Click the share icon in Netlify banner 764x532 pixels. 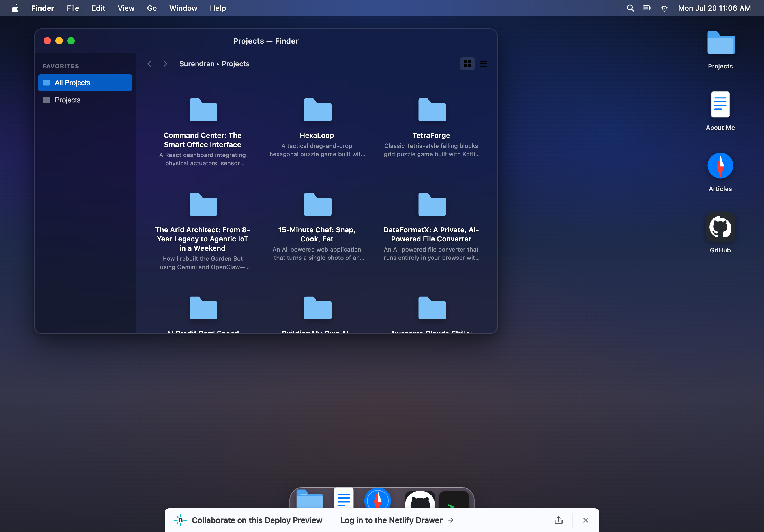tap(558, 520)
